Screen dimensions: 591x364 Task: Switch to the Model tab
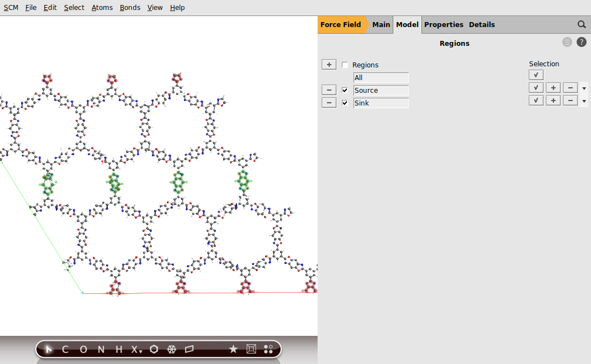coord(407,24)
